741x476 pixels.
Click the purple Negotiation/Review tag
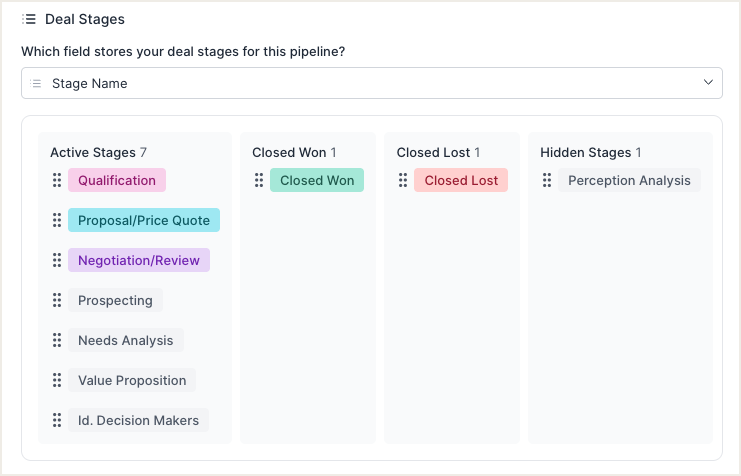point(139,260)
